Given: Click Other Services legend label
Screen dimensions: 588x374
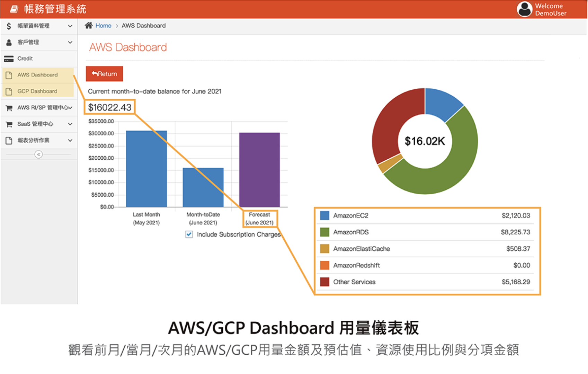Looking at the screenshot, I should click(x=354, y=282).
